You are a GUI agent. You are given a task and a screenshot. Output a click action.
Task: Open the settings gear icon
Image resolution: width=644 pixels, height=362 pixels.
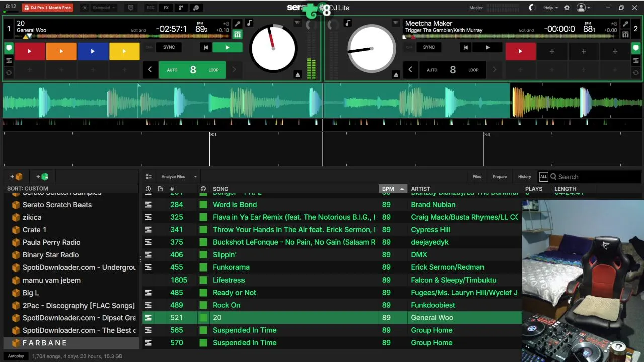tap(567, 8)
